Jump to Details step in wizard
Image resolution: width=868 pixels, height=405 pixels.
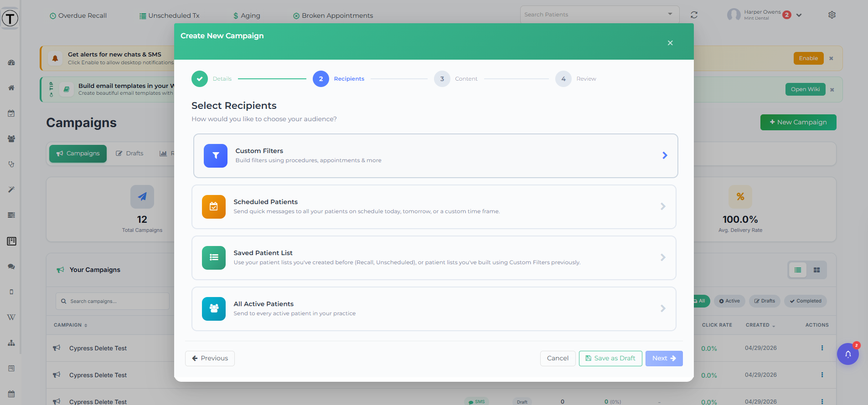(x=212, y=79)
